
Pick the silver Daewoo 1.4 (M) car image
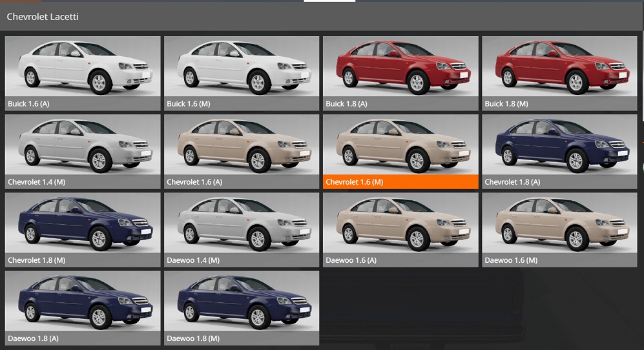coord(242,223)
